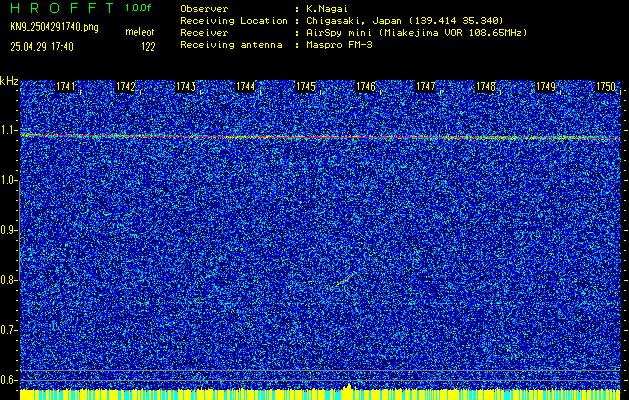
Task: Click the 1748 time marker
Action: [x=485, y=87]
